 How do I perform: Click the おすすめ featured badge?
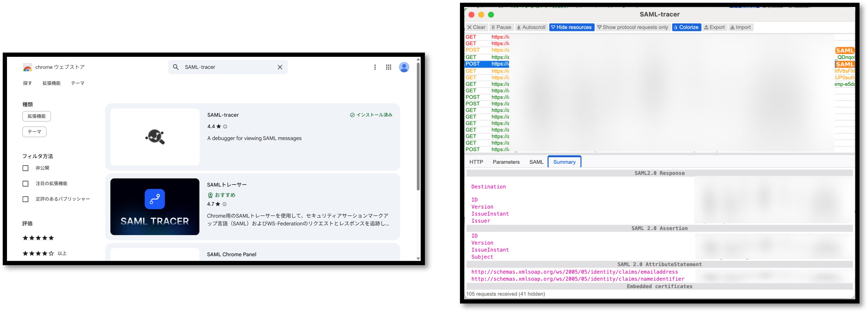click(x=221, y=195)
